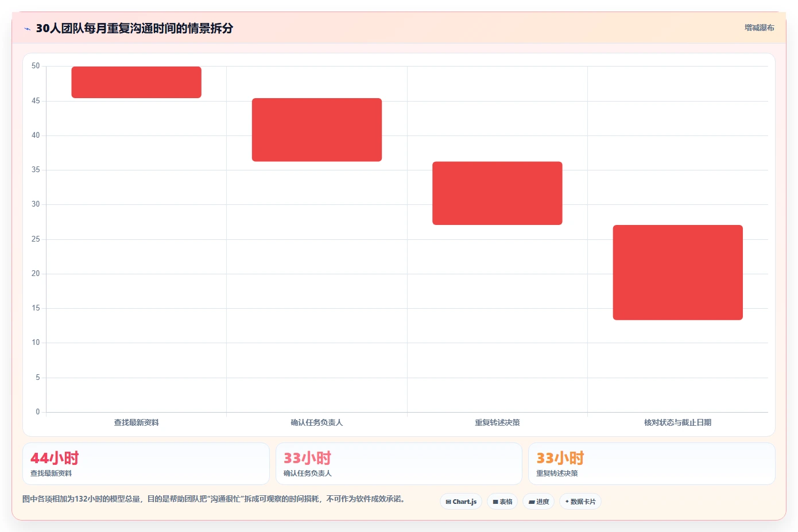Click the x-axis label 查找最新资料
The image size is (798, 532).
[137, 422]
